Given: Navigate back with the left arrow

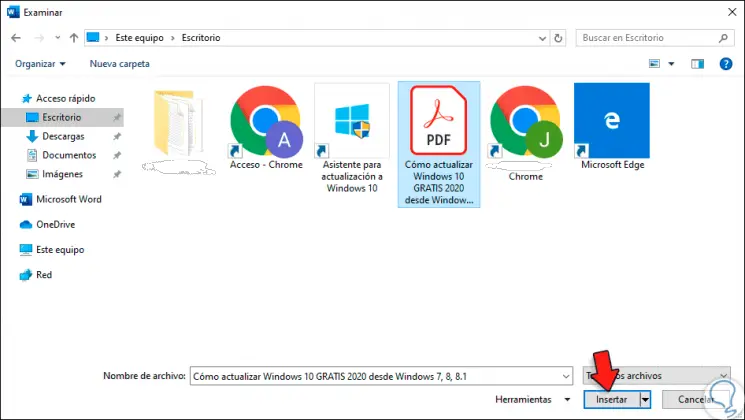Looking at the screenshot, I should 16,37.
